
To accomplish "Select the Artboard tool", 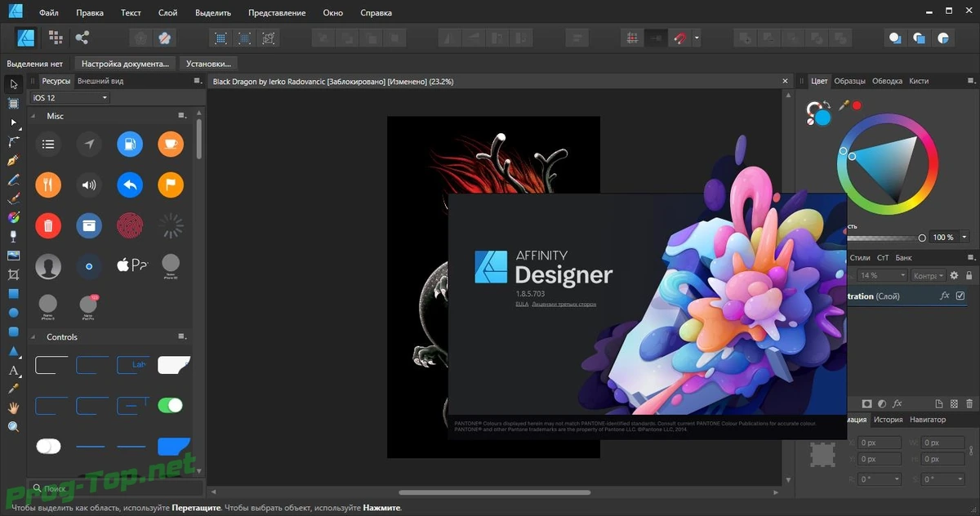I will 13,104.
